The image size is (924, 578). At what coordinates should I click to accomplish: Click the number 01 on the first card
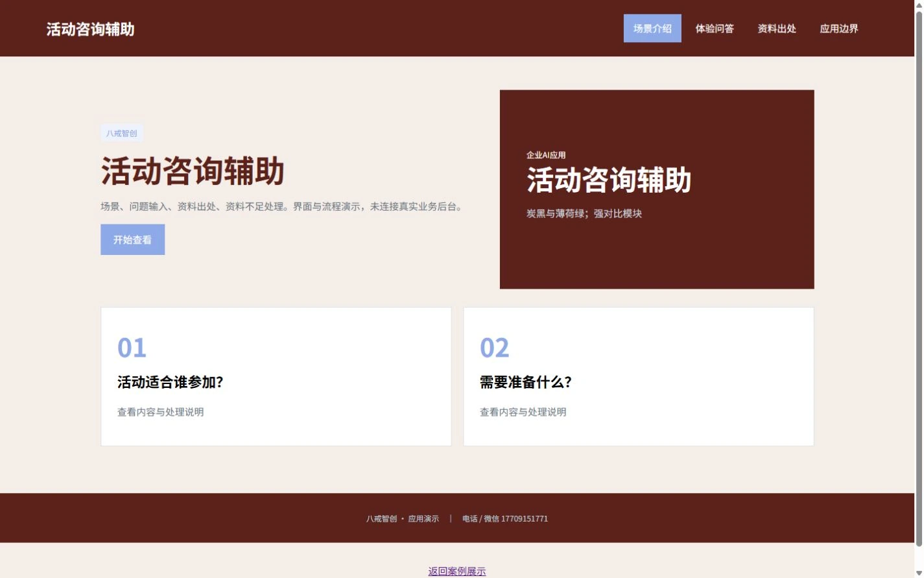pos(132,348)
